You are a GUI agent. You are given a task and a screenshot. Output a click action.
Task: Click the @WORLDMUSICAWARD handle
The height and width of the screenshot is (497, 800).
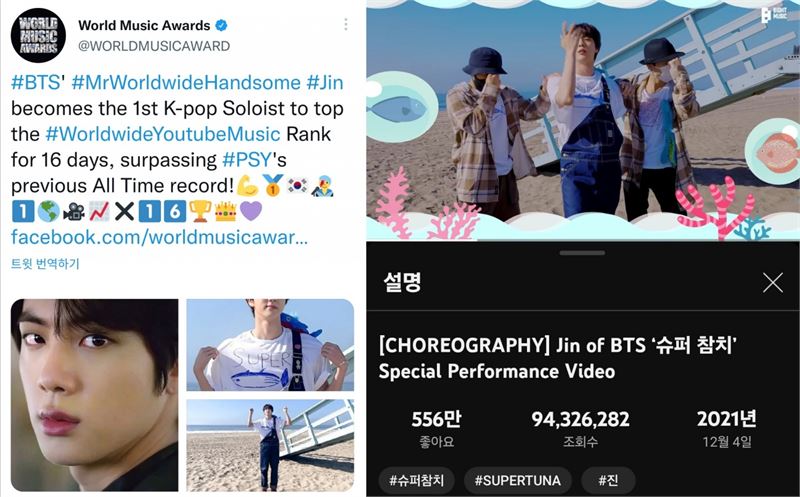pyautogui.click(x=154, y=46)
